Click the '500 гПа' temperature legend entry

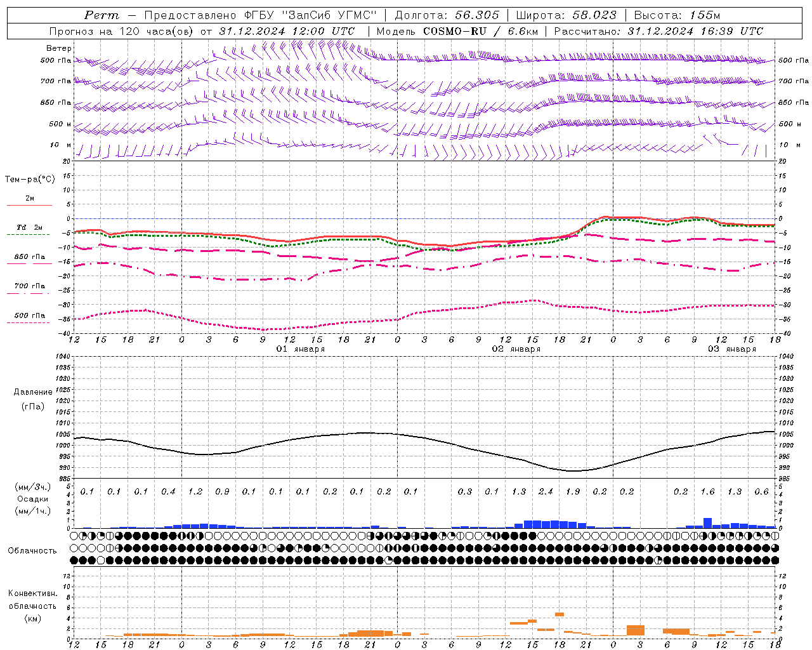point(30,315)
